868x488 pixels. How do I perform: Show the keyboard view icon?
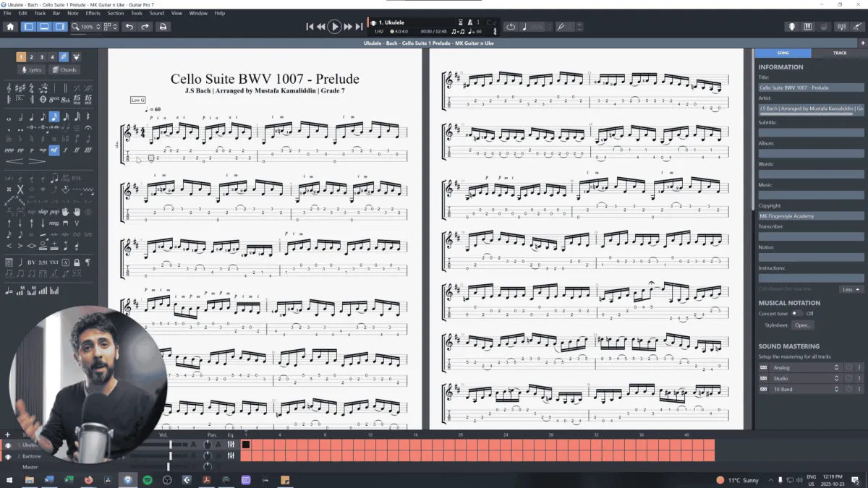click(809, 27)
